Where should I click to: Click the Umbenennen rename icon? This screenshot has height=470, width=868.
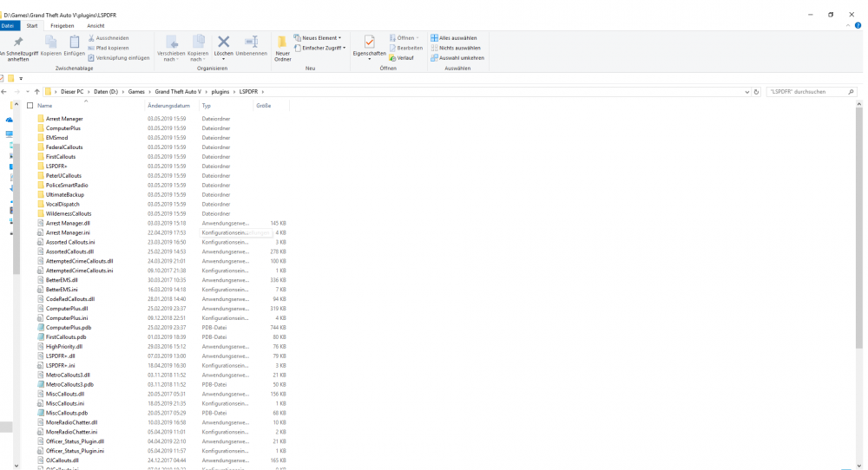(252, 42)
